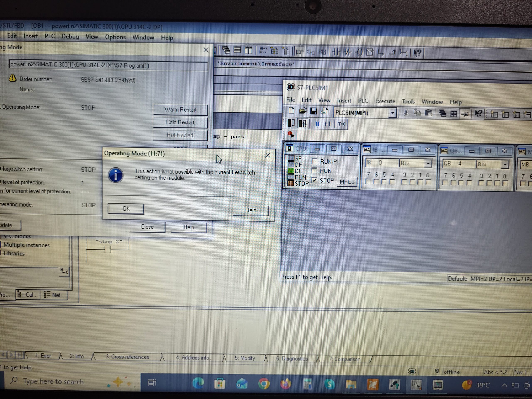Click the Cold Restart button

(x=180, y=122)
